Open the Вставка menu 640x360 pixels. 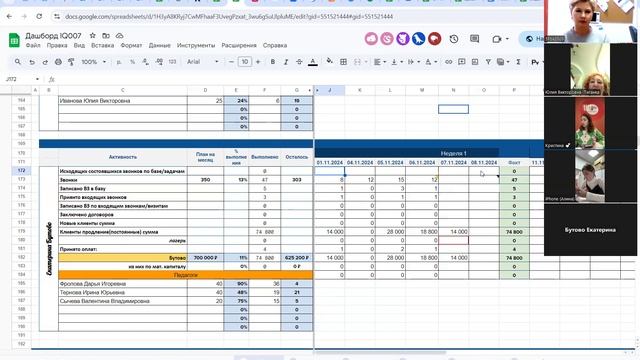102,45
